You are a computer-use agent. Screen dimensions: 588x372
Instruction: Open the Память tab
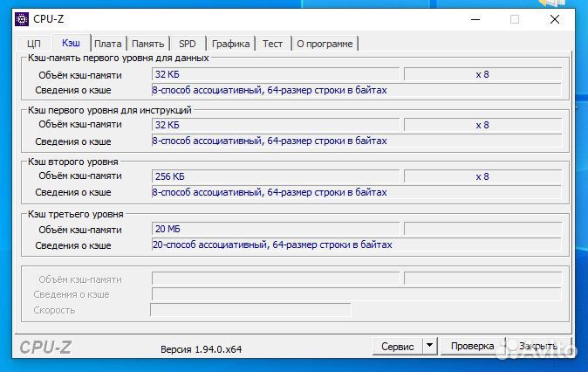(x=148, y=44)
